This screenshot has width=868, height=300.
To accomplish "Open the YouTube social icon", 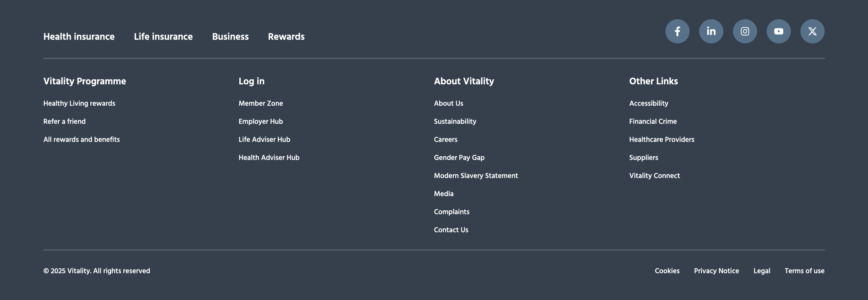I will [778, 31].
